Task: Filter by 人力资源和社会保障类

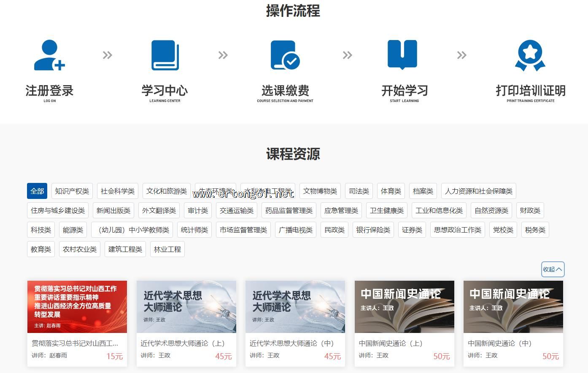Action: (479, 191)
